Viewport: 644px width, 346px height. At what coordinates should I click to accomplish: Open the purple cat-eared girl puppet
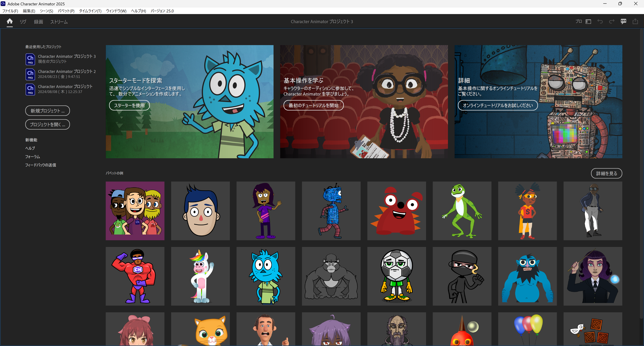click(331, 329)
